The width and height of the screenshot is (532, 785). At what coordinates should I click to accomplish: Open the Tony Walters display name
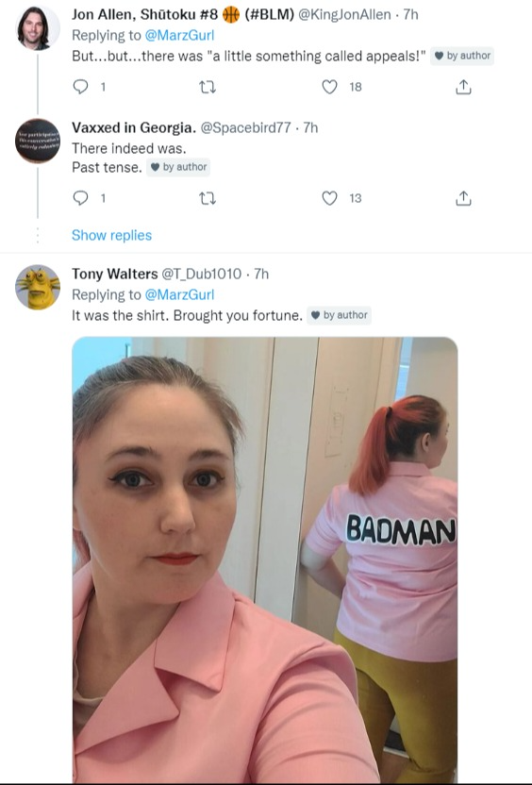115,274
